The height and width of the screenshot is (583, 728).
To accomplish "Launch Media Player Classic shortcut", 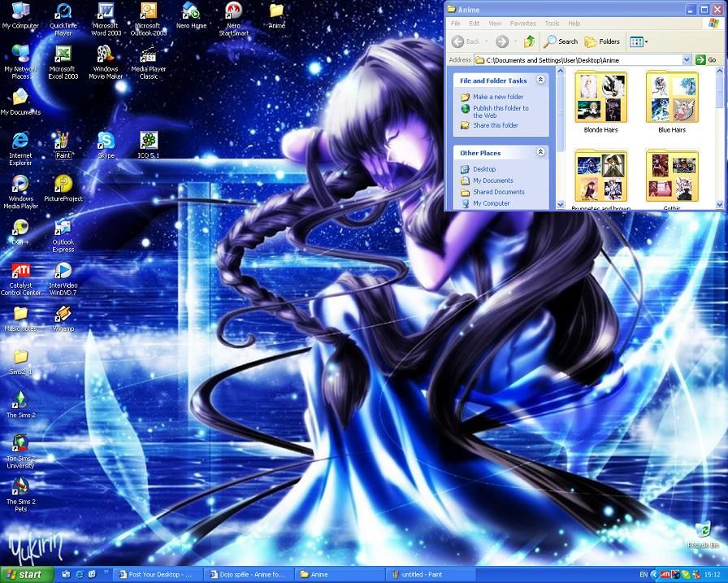I will pyautogui.click(x=149, y=63).
